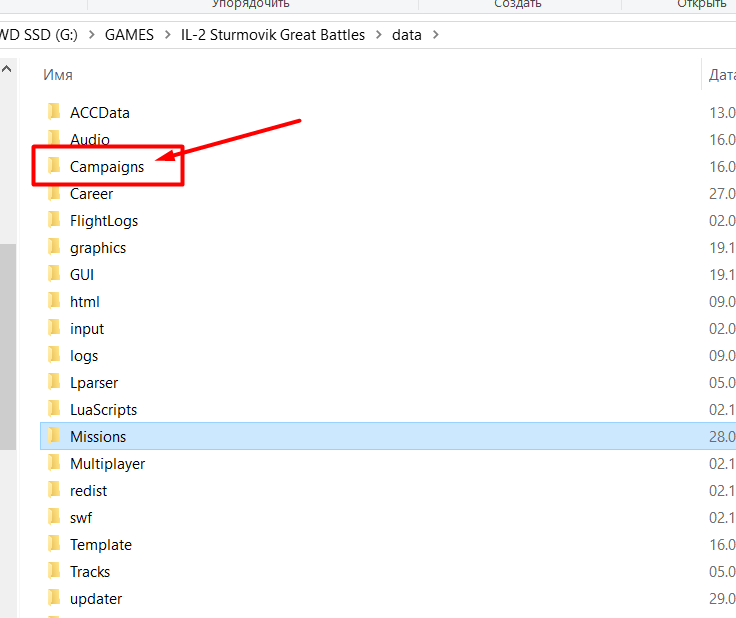Go to IL-2 Sturmovik Great Battles breadcrumb
The height and width of the screenshot is (618, 736).
[273, 35]
